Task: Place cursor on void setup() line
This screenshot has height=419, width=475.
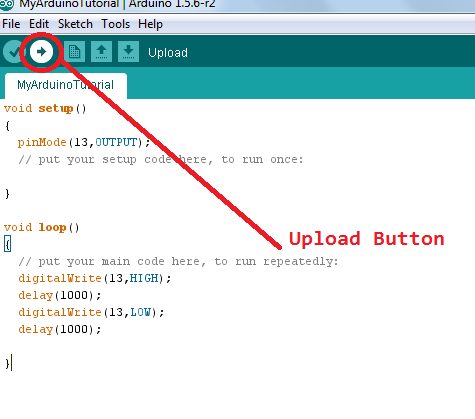Action: click(45, 109)
